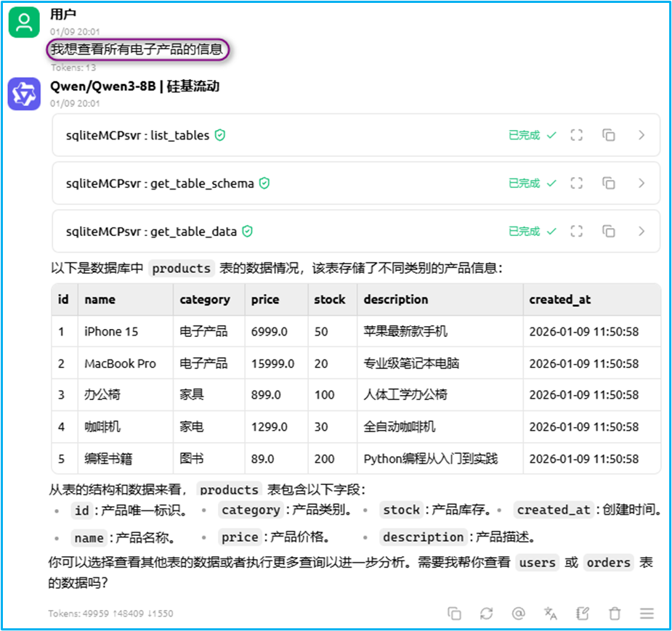This screenshot has height=631, width=672.
Task: Delete the assistant message with trash icon
Action: coord(615,614)
